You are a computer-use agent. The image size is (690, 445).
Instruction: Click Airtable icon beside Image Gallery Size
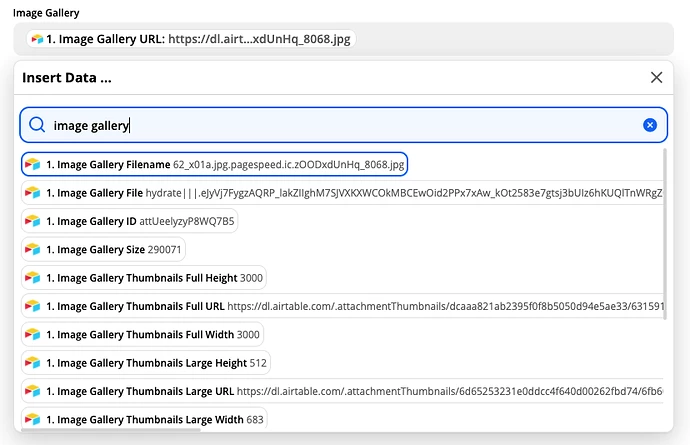[33, 249]
